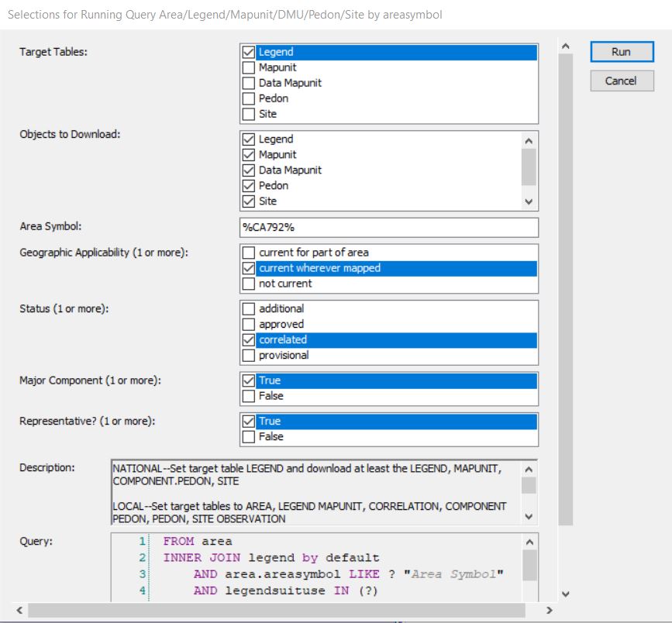Screen dimensions: 672x623
Task: Click Objects to Download scroll down arrow
Action: (529, 201)
